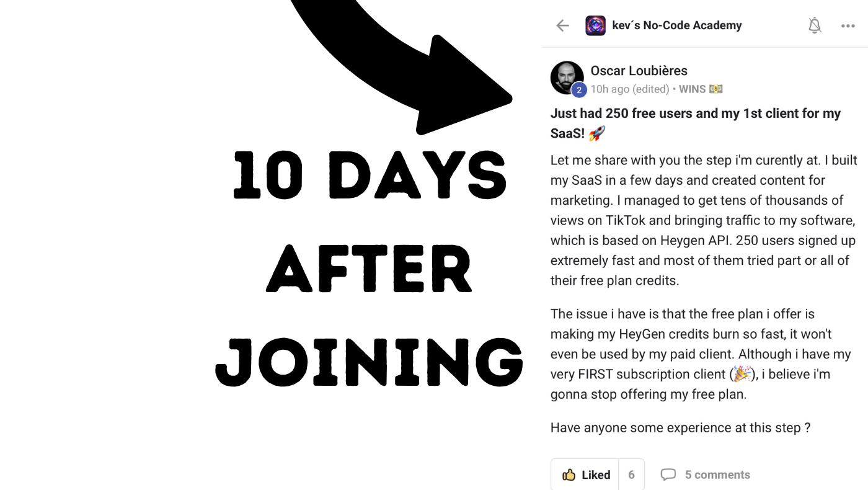Open the three-dot more options menu
Viewport: 868px width, 490px height.
coord(848,26)
